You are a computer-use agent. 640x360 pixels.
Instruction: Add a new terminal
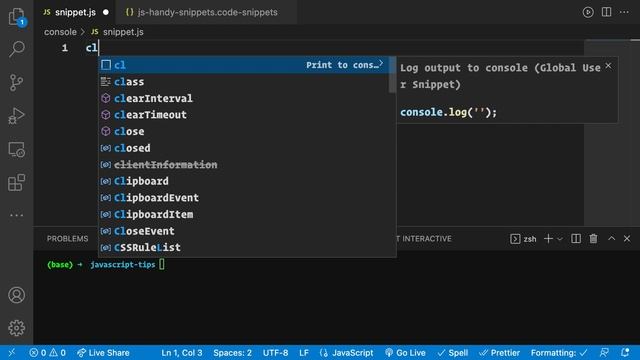(548, 239)
